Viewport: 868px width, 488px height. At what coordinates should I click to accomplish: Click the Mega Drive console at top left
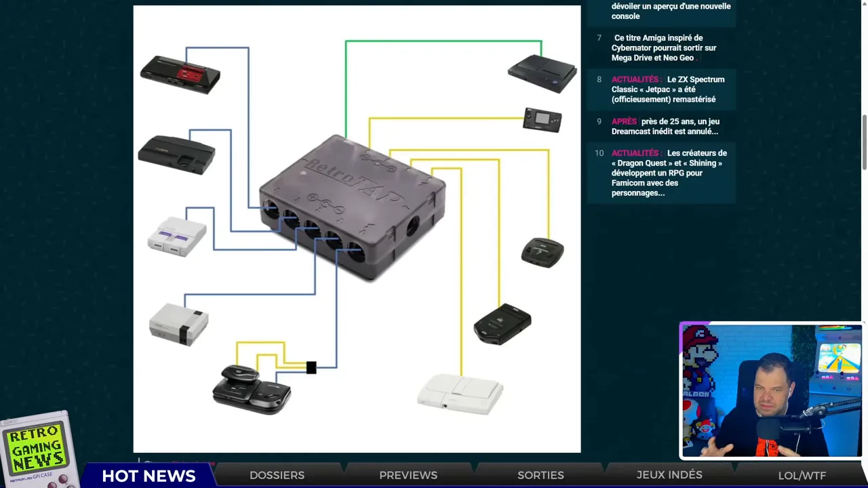180,75
